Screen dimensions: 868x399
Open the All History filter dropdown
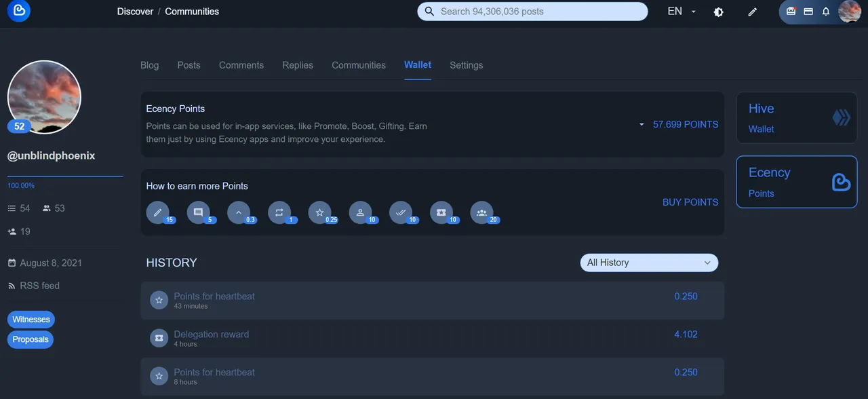point(649,263)
